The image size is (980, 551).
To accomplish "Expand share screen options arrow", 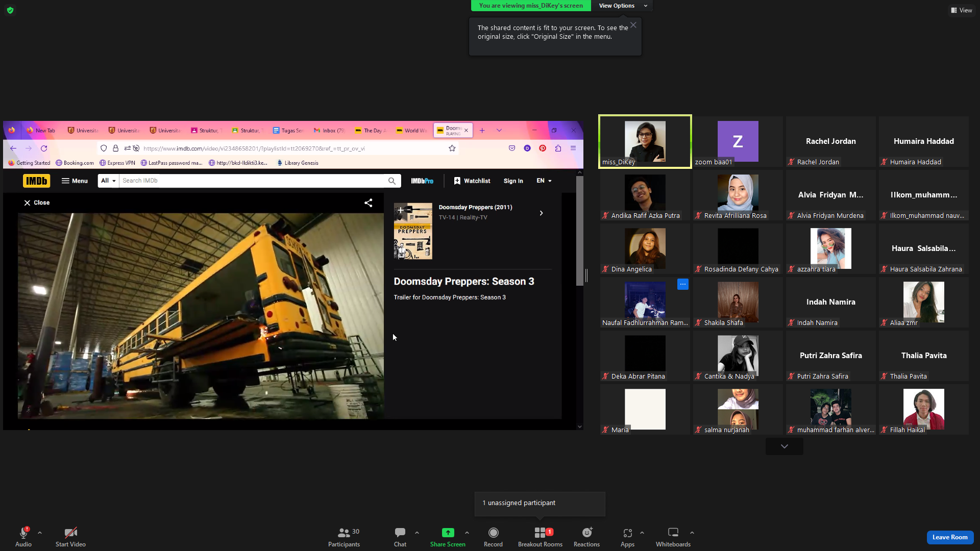I will [x=467, y=533].
